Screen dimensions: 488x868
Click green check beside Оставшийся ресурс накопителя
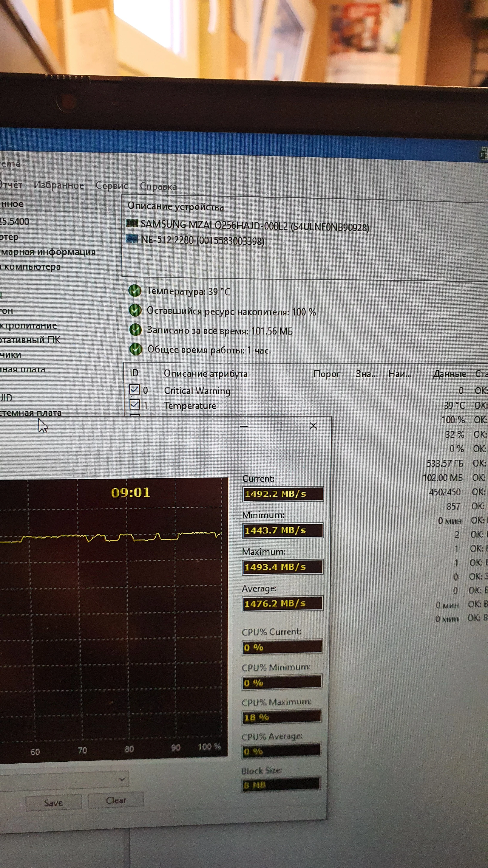pos(135,310)
